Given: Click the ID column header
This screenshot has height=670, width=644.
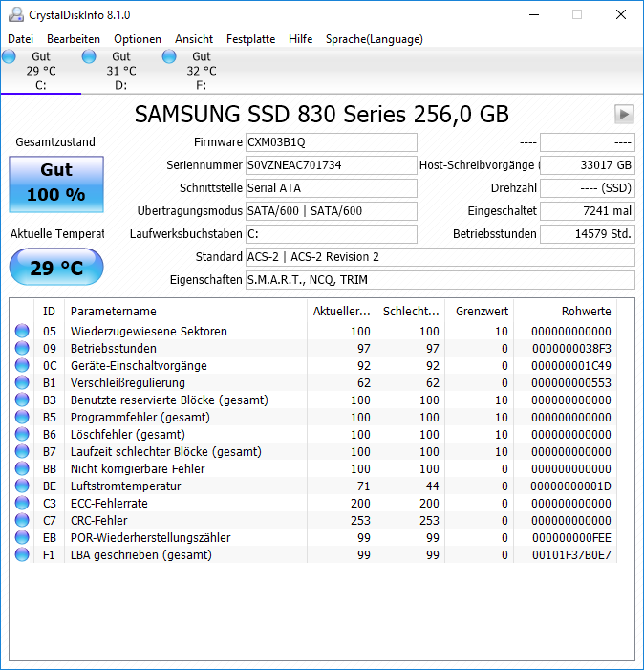Looking at the screenshot, I should coord(49,311).
